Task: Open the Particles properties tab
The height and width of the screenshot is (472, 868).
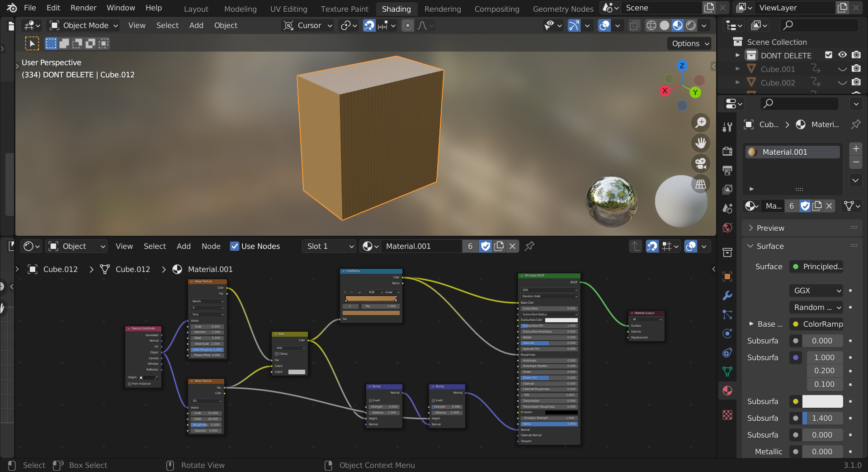Action: [727, 315]
